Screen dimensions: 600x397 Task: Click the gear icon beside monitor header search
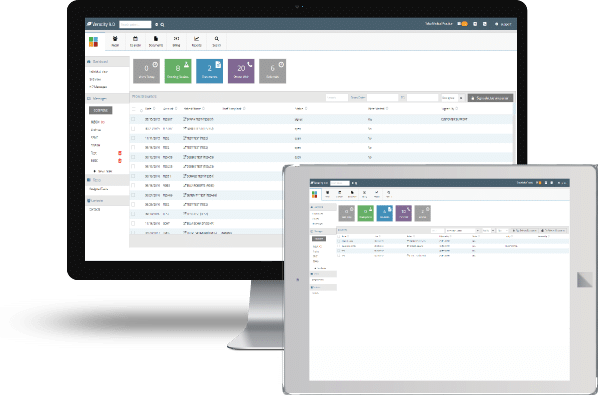157,25
